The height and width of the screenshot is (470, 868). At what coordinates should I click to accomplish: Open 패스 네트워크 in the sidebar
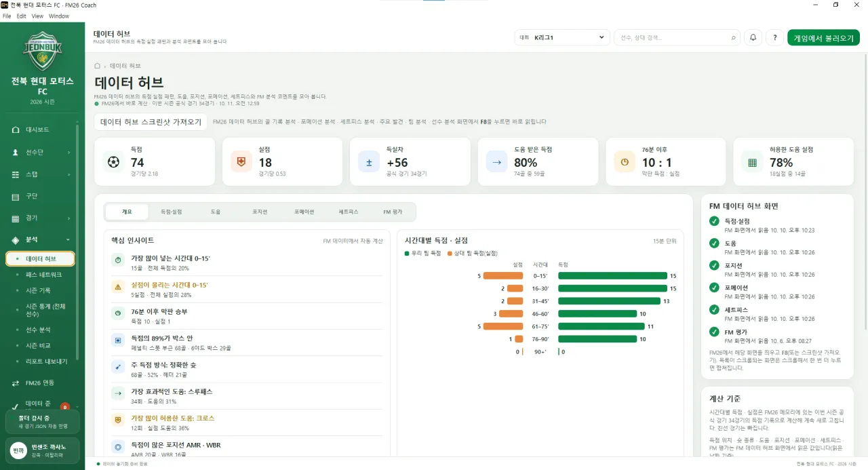tap(43, 275)
